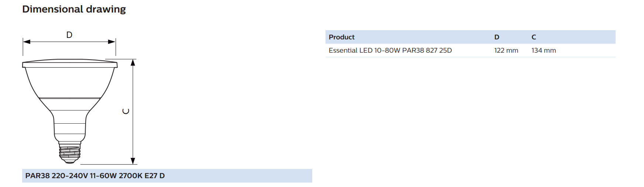Select the PAR38 lamp drawing
The height and width of the screenshot is (187, 644).
click(70, 111)
